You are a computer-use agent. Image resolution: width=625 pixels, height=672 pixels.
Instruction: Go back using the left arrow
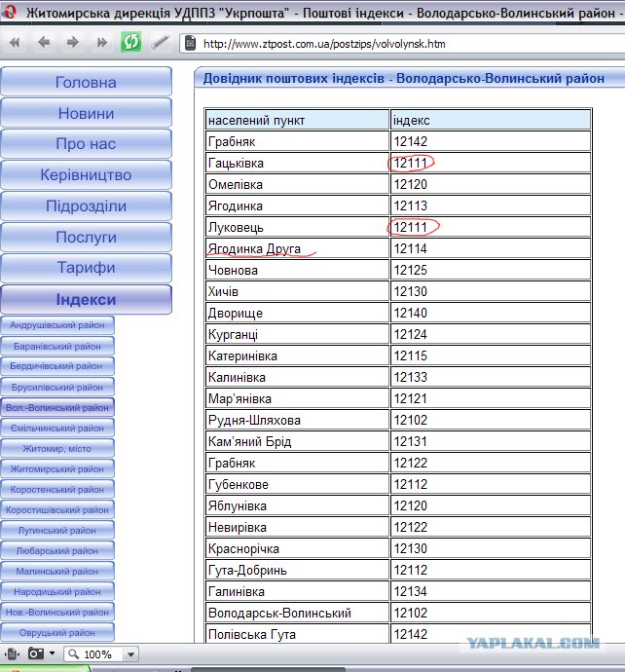point(44,43)
